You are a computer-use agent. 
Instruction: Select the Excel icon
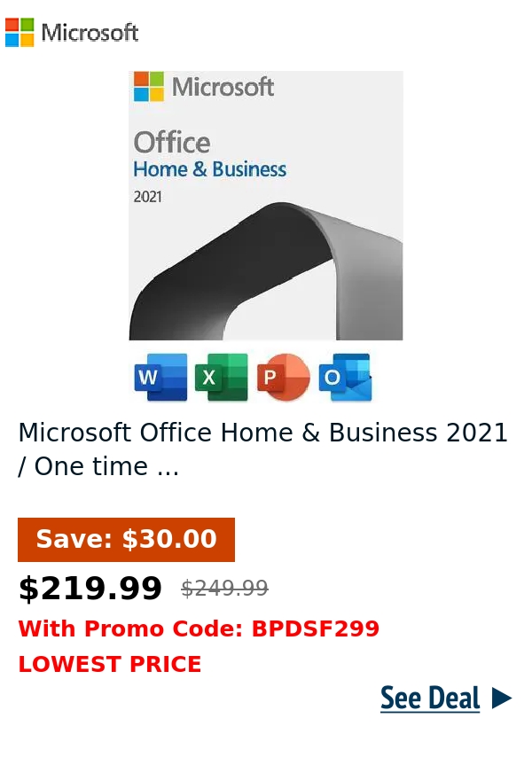[x=222, y=376]
